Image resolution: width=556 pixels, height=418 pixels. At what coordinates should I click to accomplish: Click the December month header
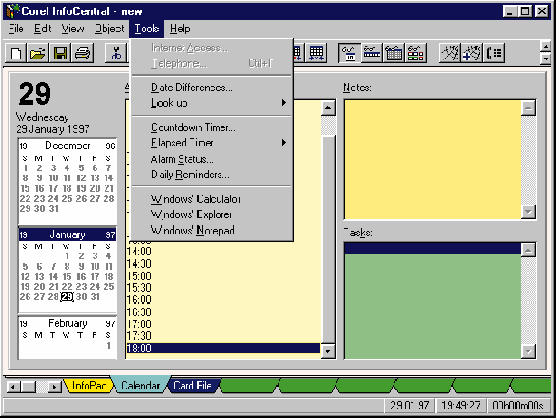(x=67, y=146)
